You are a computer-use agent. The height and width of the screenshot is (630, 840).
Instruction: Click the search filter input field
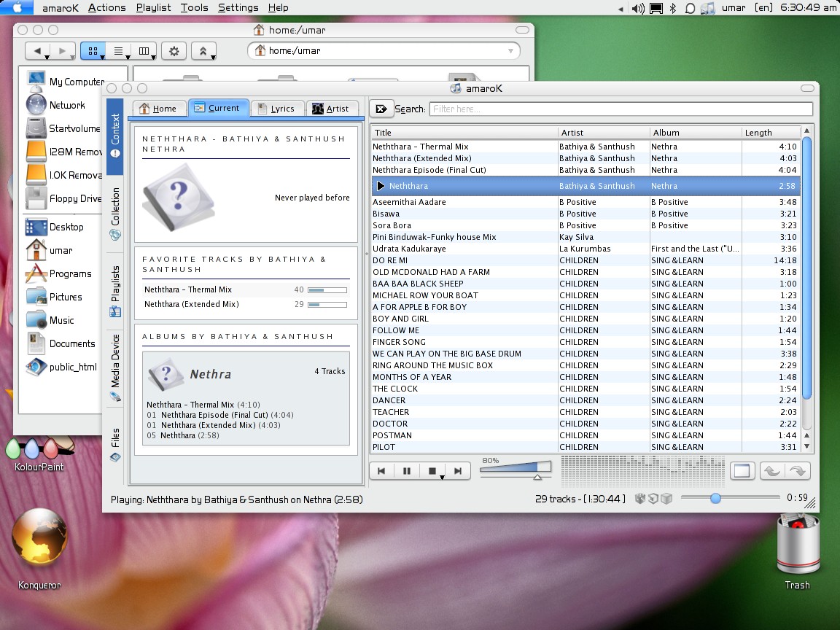coord(621,109)
